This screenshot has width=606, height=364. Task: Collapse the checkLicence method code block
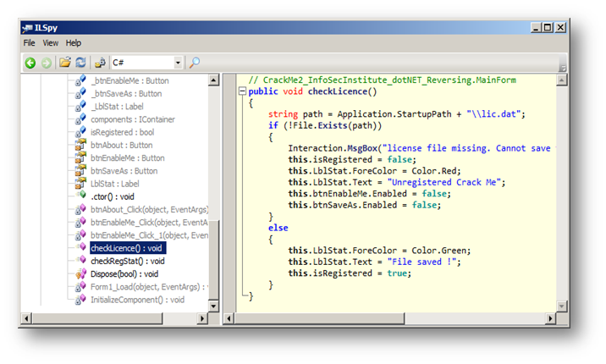pyautogui.click(x=242, y=91)
